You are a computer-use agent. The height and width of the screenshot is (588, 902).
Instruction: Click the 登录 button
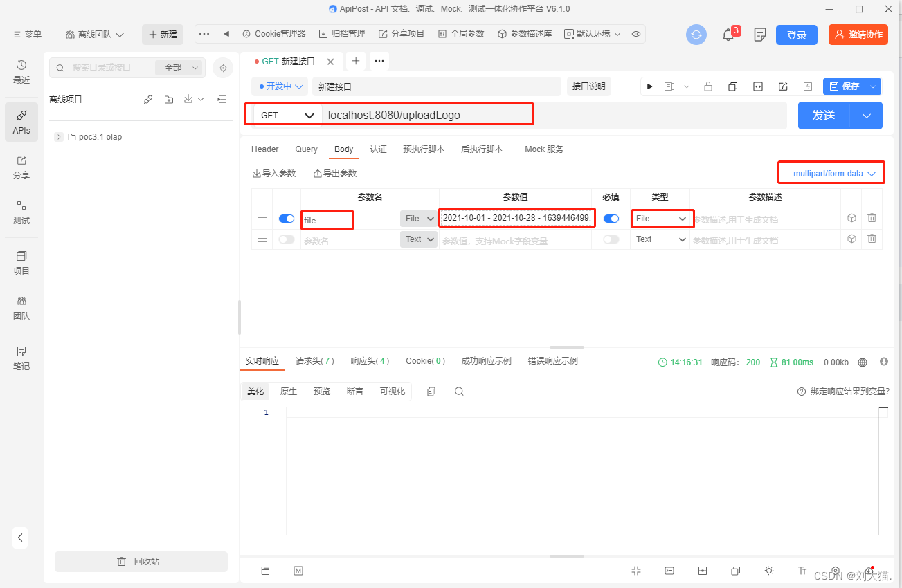796,34
